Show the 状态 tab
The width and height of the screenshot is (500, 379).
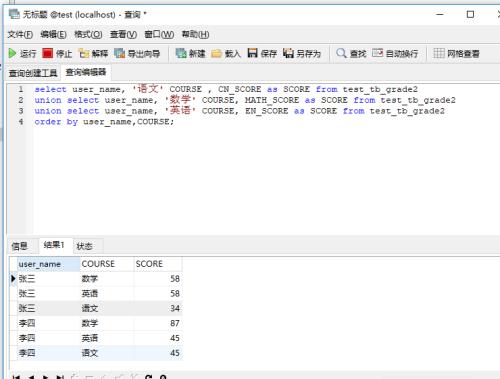84,246
